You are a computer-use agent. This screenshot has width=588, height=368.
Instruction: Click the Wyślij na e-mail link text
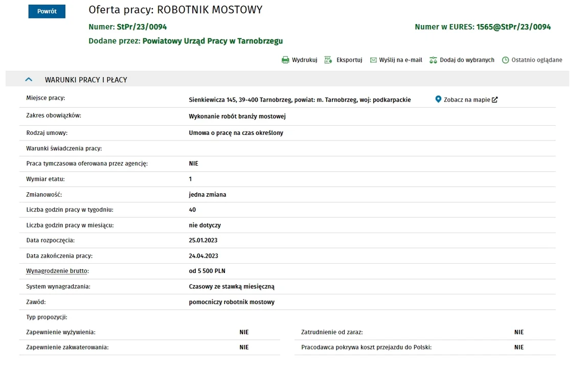tap(400, 60)
